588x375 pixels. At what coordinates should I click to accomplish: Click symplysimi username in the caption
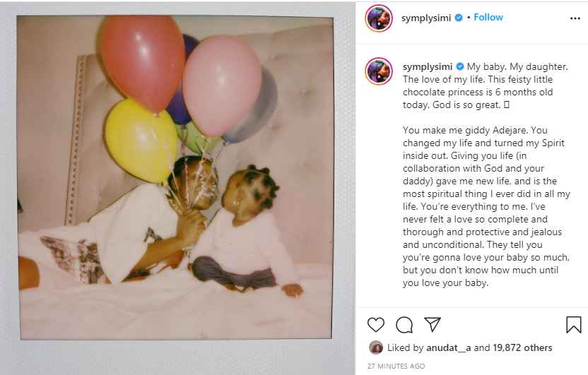(428, 66)
